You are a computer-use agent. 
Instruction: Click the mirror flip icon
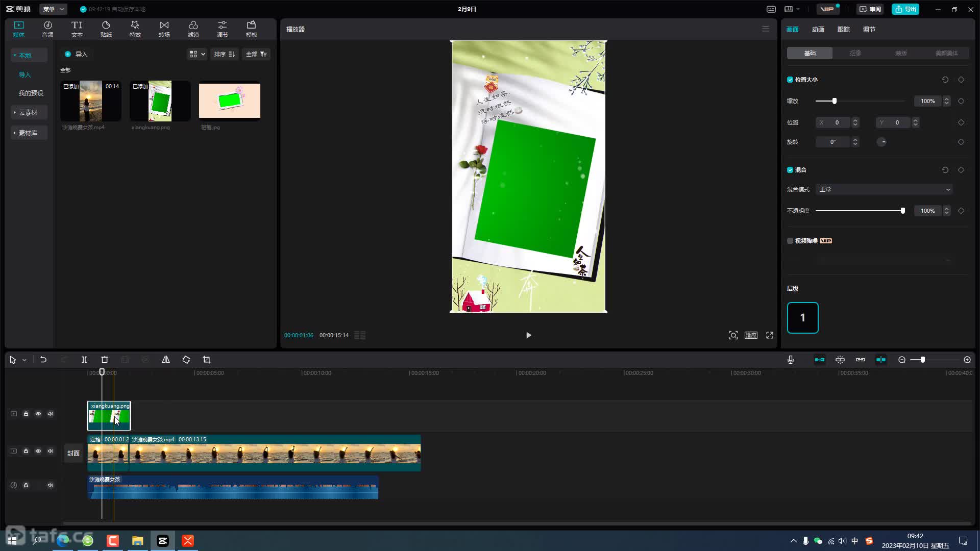pos(166,360)
